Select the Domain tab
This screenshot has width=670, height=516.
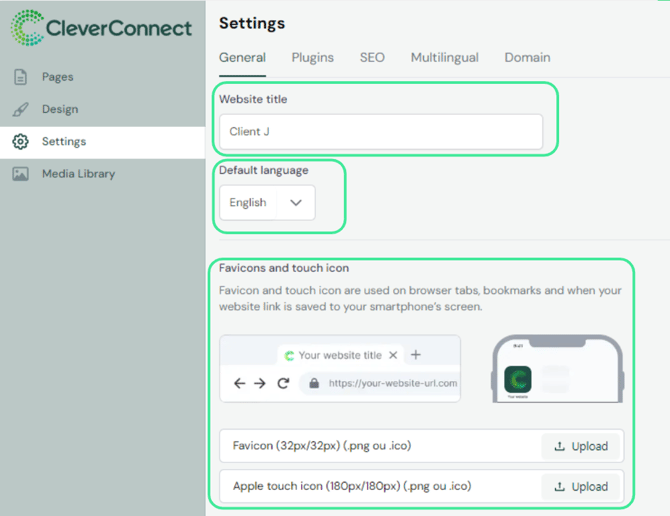(x=527, y=58)
